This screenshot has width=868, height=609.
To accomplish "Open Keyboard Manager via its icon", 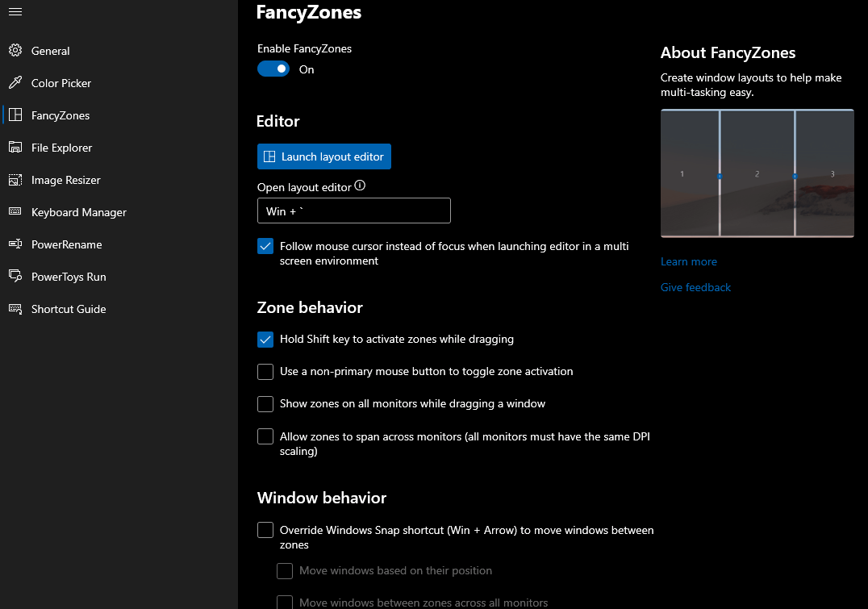I will click(15, 211).
